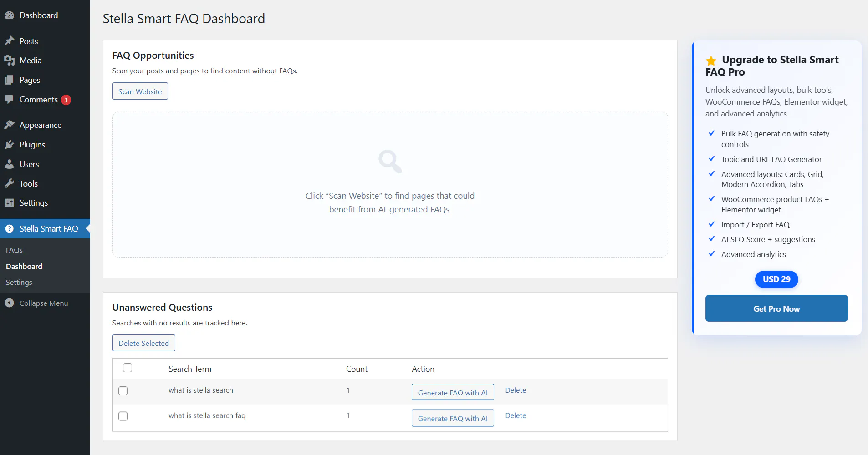
Task: Open the Pages menu
Action: pos(45,80)
